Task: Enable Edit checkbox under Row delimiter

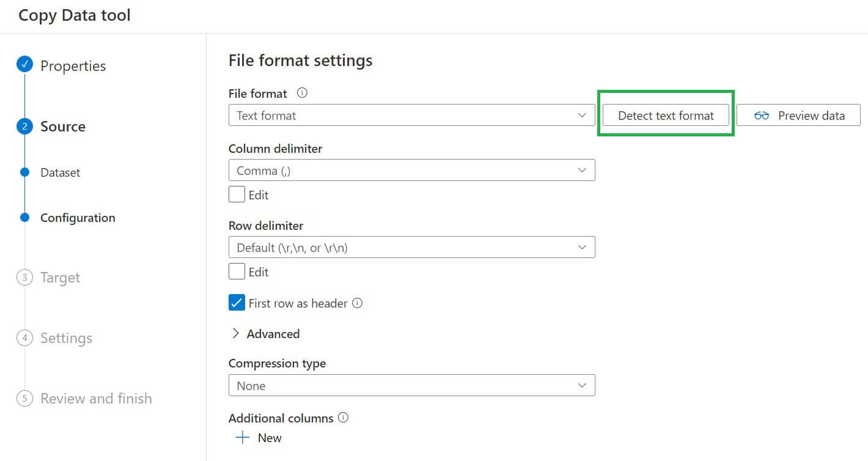Action: click(237, 271)
